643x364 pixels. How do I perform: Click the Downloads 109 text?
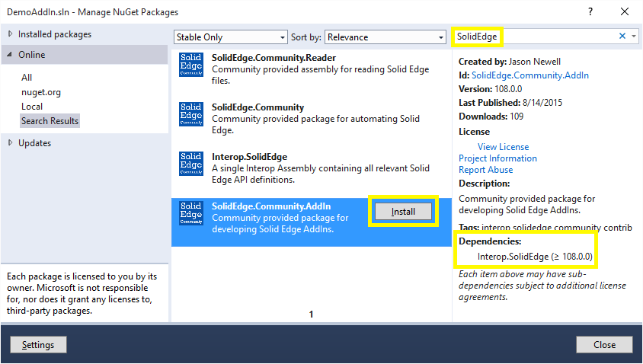tap(491, 117)
